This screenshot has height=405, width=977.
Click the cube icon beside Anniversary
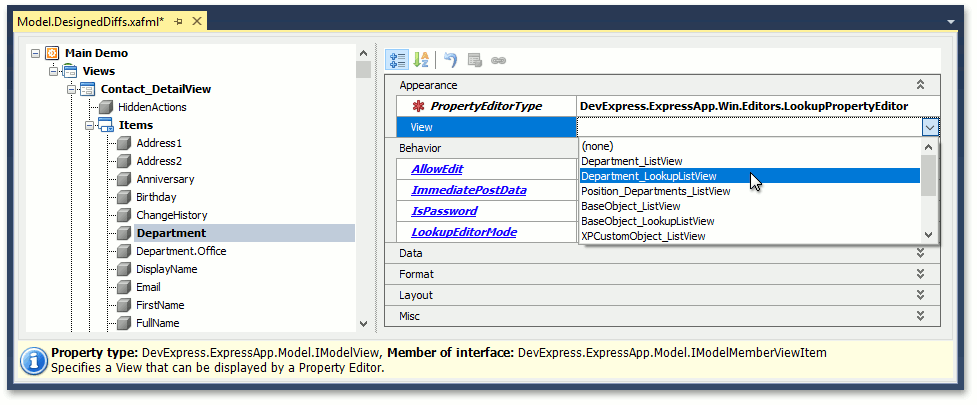[124, 179]
